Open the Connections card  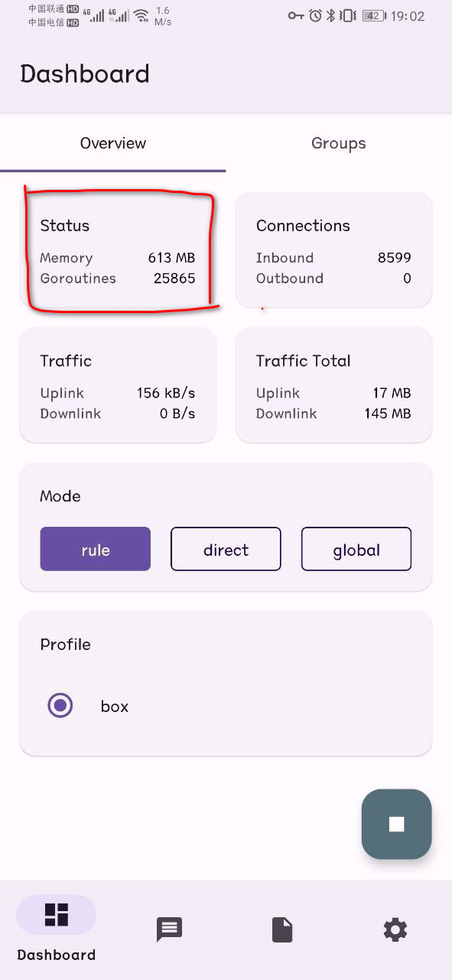[x=333, y=250]
